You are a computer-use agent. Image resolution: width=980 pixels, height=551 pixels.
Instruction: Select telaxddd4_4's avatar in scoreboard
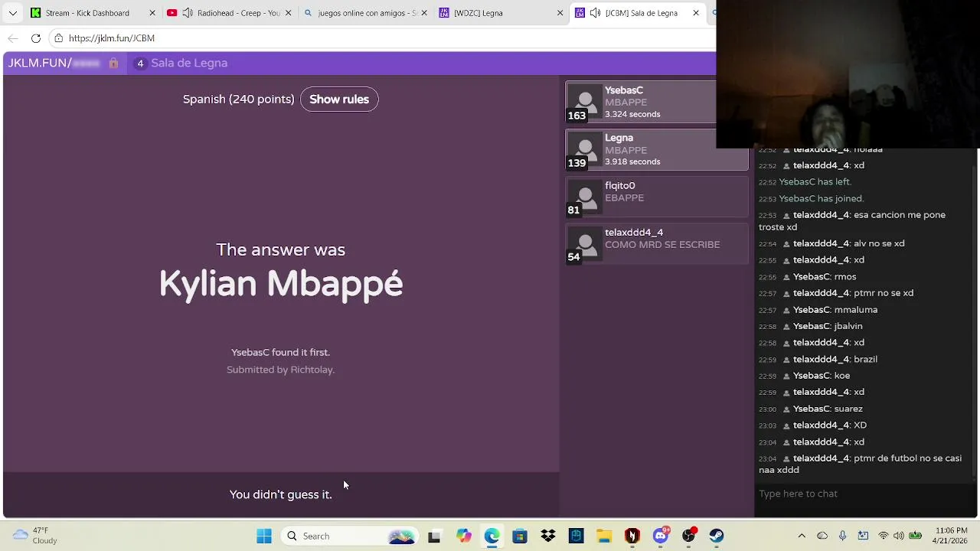(x=585, y=243)
